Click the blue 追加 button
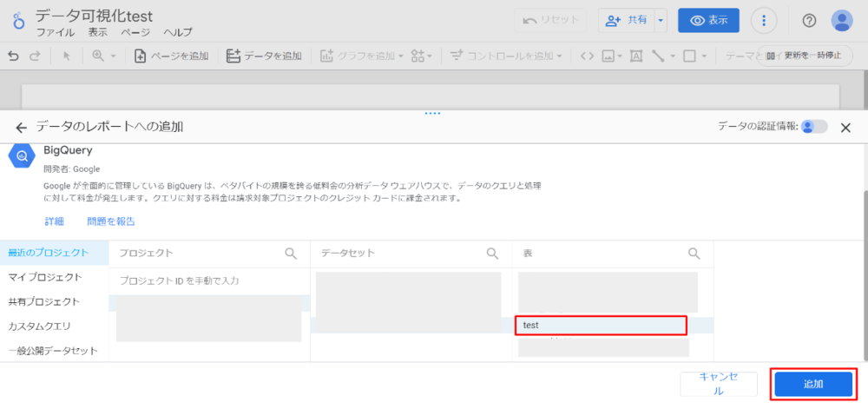868x409 pixels. pos(813,384)
